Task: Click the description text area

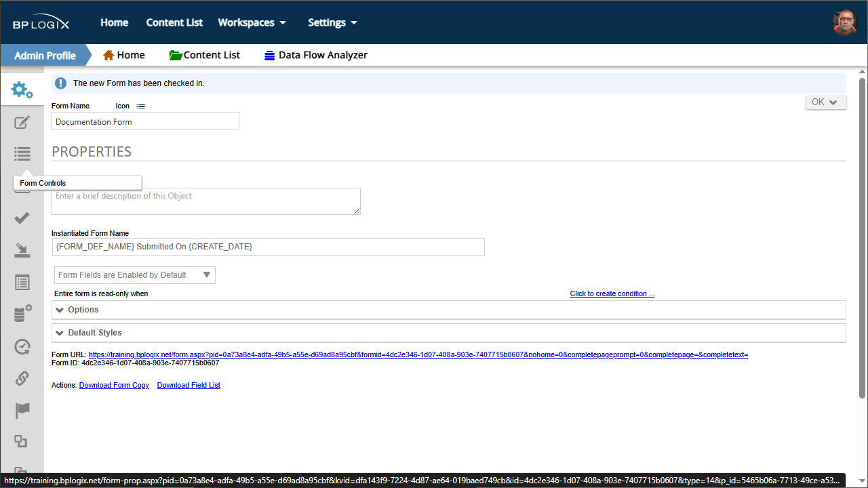Action: pos(206,201)
